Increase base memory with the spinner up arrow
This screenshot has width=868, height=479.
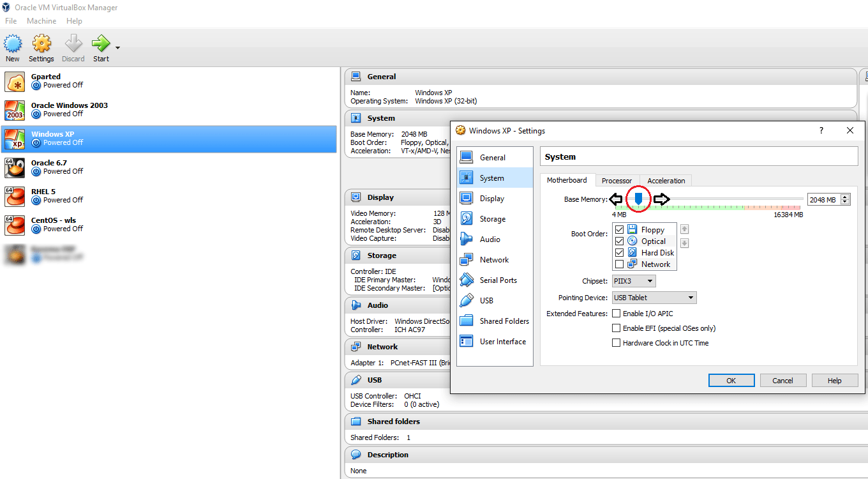coord(846,197)
